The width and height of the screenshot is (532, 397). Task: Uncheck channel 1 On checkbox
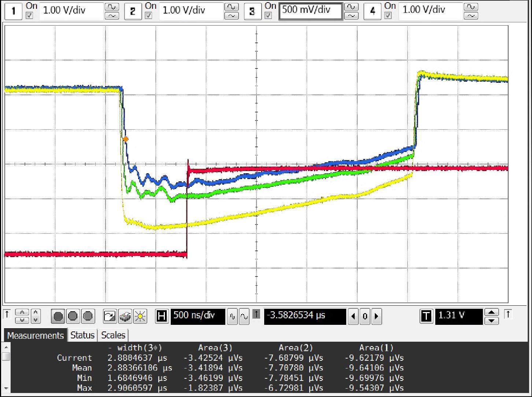[x=30, y=15]
